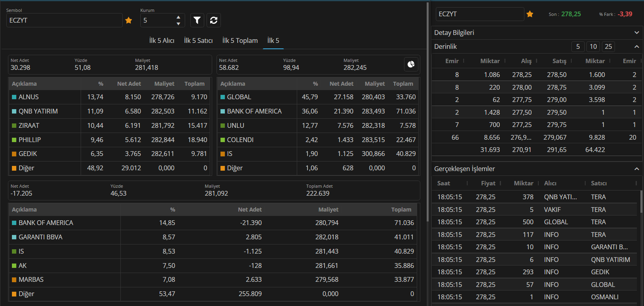This screenshot has height=306, width=644.
Task: Decrease the Kurum value with down arrow
Action: pos(178,23)
